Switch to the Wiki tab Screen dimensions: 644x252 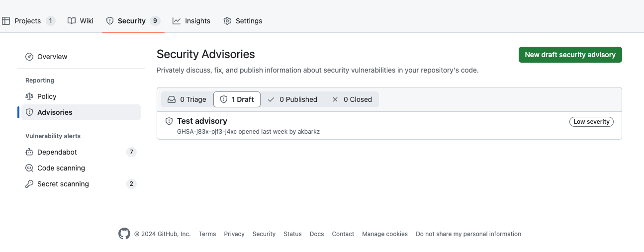point(81,21)
